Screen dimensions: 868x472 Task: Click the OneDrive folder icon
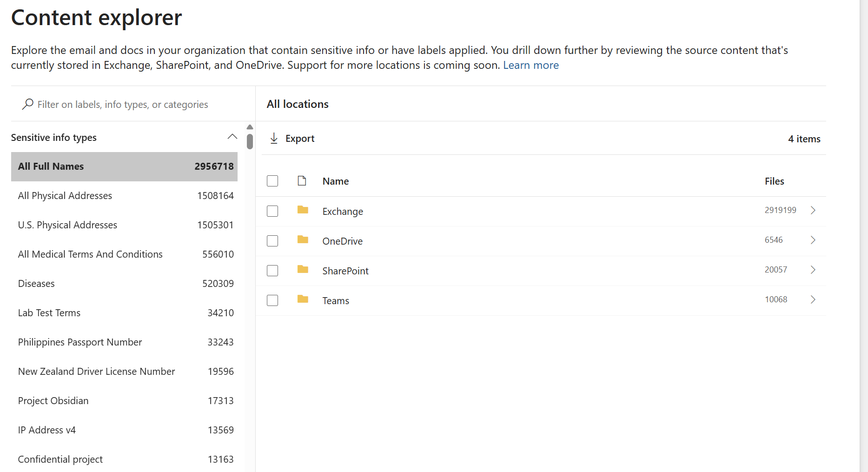pos(303,240)
